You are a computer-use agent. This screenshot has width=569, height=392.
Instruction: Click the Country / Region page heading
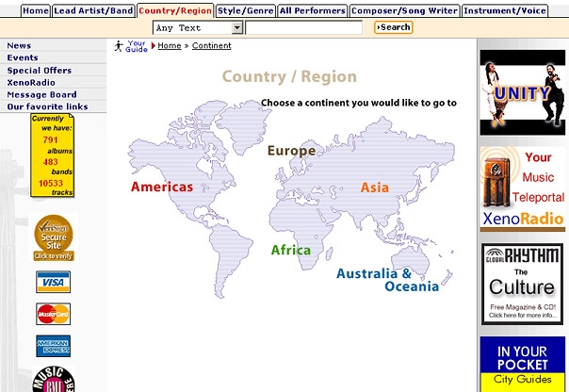[289, 76]
